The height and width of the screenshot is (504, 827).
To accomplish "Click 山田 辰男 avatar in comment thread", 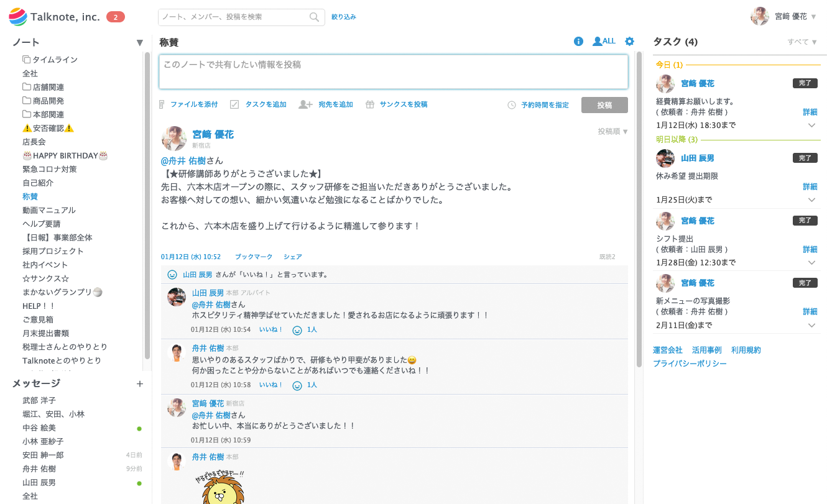I will pyautogui.click(x=177, y=297).
